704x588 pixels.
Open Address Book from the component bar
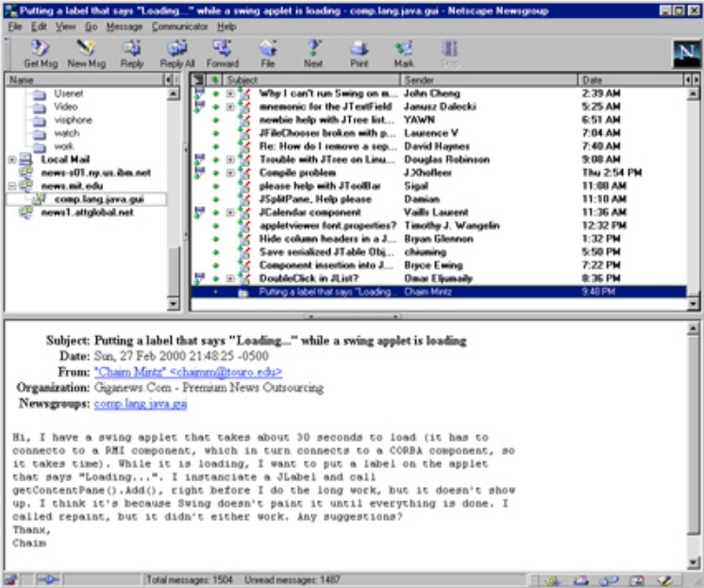pyautogui.click(x=637, y=580)
